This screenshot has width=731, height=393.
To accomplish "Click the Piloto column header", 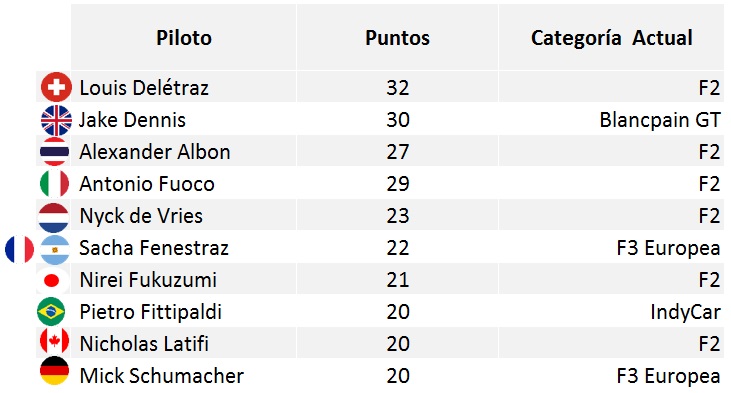I will pos(184,37).
